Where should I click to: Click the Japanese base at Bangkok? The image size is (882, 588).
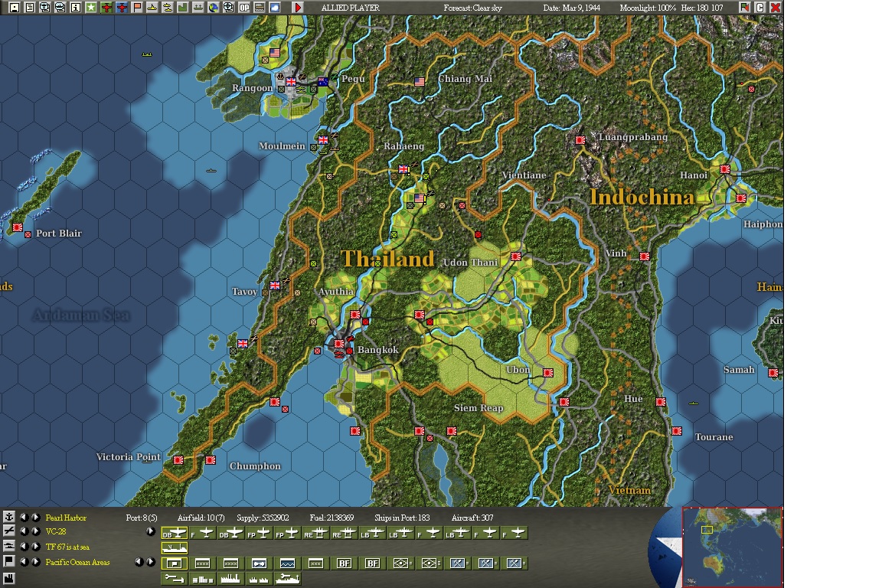(x=339, y=344)
